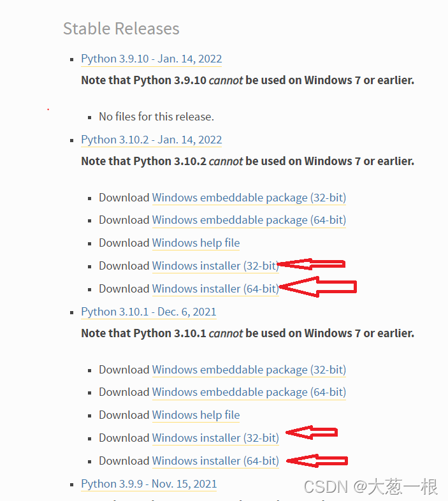Viewport: 448px width, 501px height.
Task: Click the "No files for this release" text
Action: [x=156, y=117]
